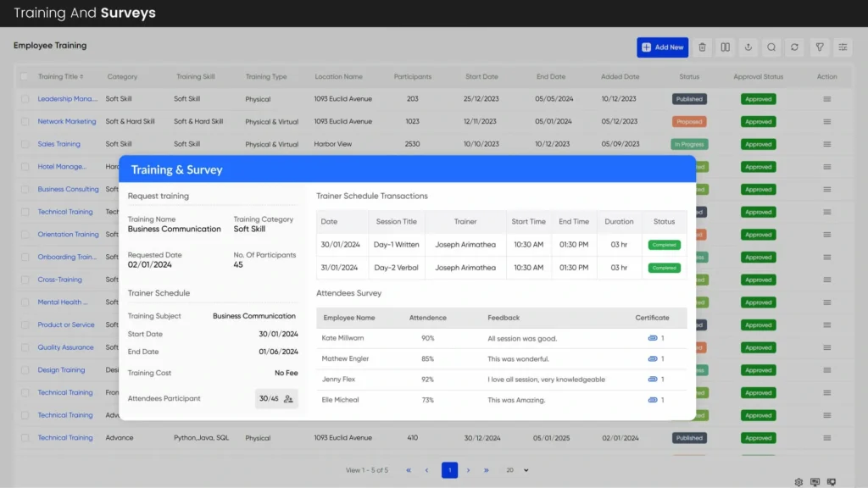Open action menu for Leadership row
This screenshot has height=488, width=868.
(x=826, y=99)
